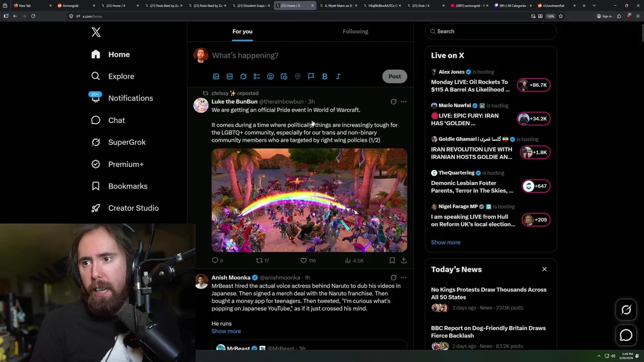This screenshot has width=644, height=362.
Task: Add a GIF to the post
Action: coord(229,76)
